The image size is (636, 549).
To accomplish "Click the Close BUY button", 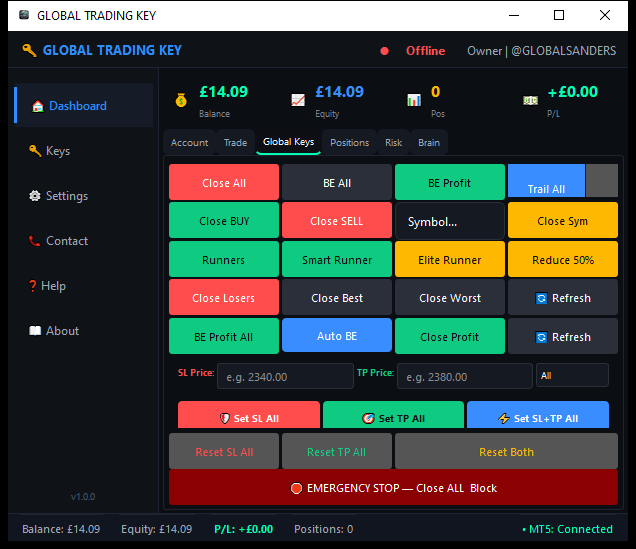I will click(x=224, y=221).
